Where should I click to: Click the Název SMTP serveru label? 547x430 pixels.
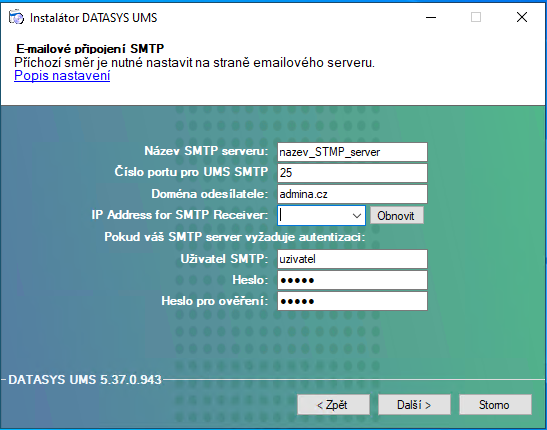point(206,151)
